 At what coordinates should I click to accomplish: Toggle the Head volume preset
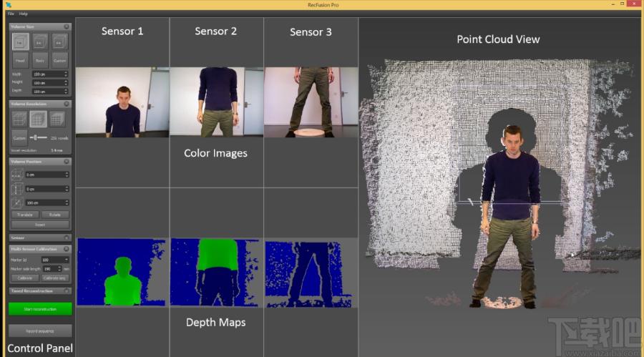[x=20, y=60]
